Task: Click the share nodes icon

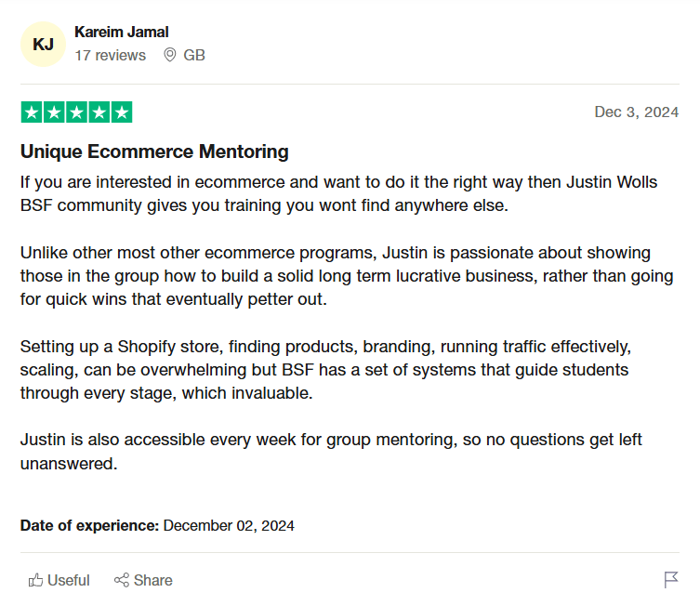Action: point(122,580)
